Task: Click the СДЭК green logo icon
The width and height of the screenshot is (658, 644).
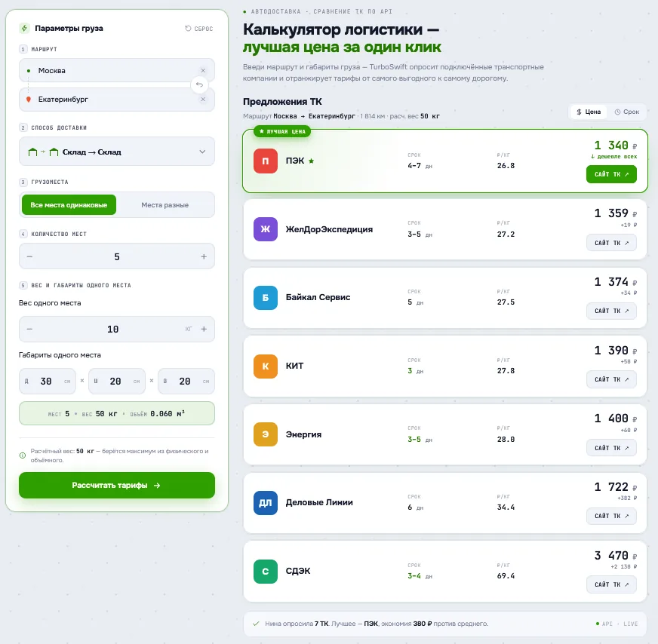Action: (266, 572)
